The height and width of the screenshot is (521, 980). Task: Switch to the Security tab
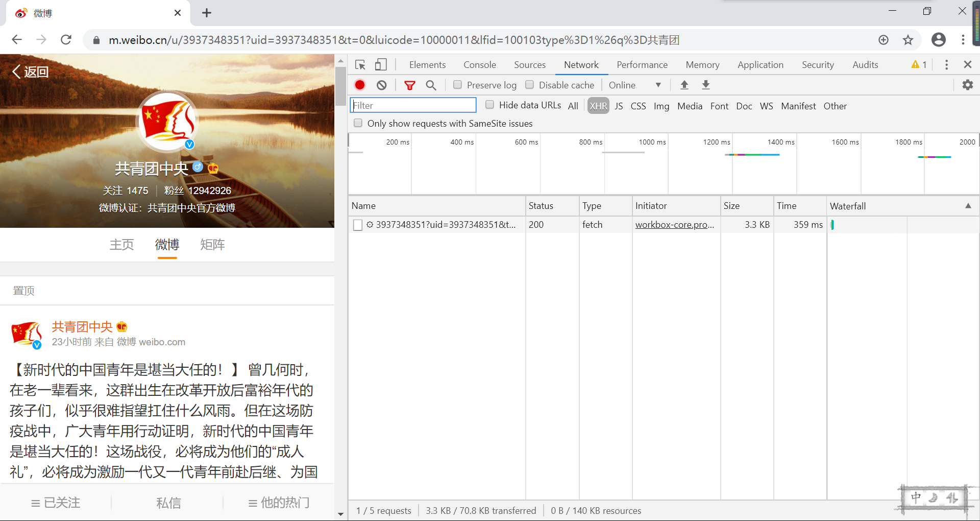point(818,65)
